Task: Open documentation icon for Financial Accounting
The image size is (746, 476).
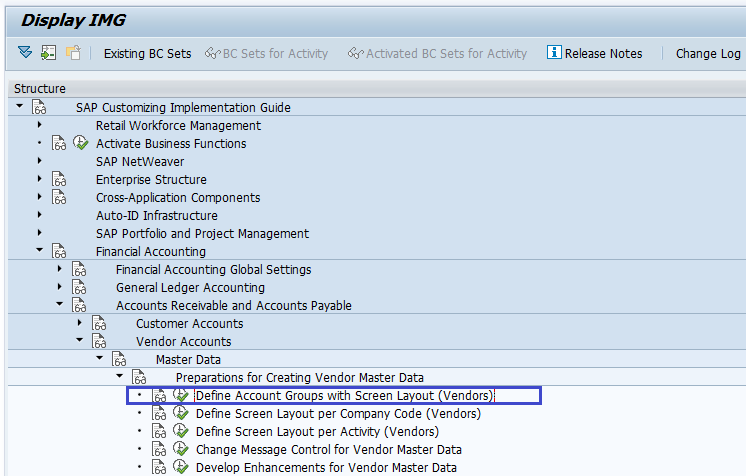Action: coord(59,251)
